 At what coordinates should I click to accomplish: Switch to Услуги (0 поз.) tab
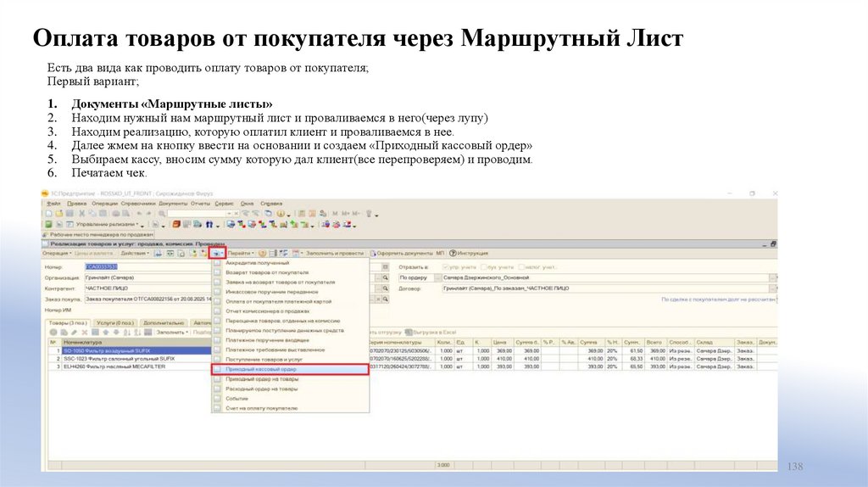pos(115,322)
